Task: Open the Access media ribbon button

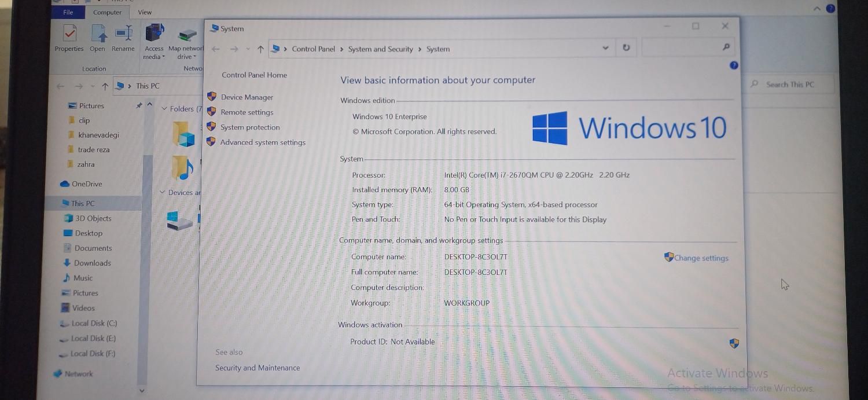Action: tap(155, 42)
